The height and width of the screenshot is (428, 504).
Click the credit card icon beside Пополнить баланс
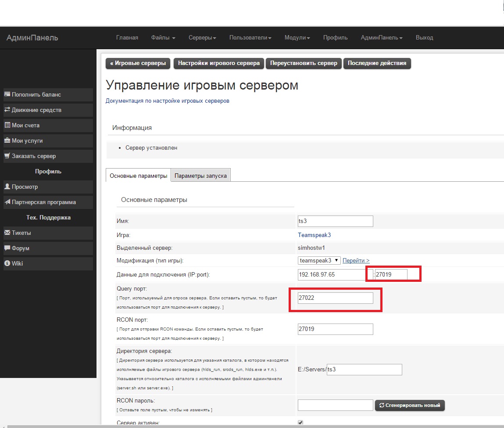tap(7, 94)
